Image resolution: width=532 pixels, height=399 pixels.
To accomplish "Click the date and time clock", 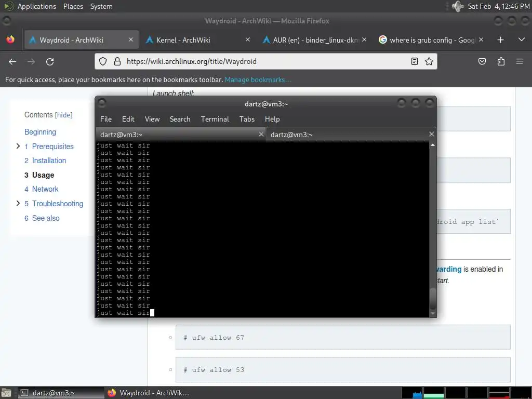I will tap(498, 6).
